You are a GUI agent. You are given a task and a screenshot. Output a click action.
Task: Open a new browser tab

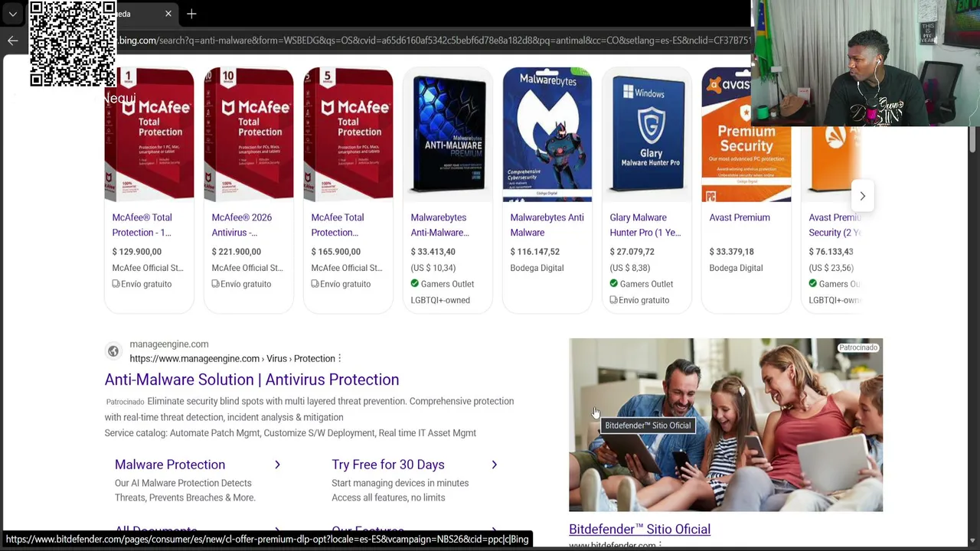click(x=191, y=14)
